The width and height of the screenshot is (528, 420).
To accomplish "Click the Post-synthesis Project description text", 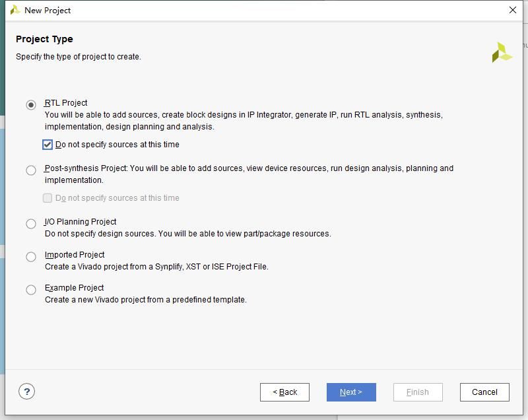I will click(x=249, y=174).
